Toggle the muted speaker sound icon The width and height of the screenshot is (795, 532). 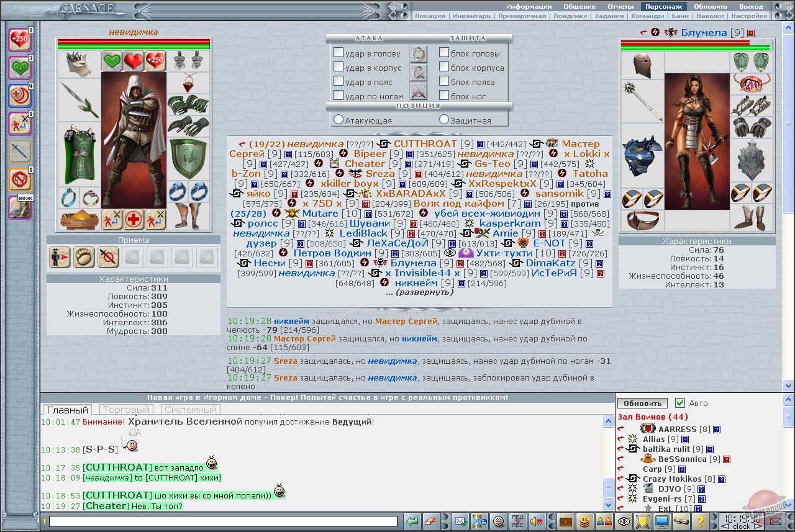(535, 521)
